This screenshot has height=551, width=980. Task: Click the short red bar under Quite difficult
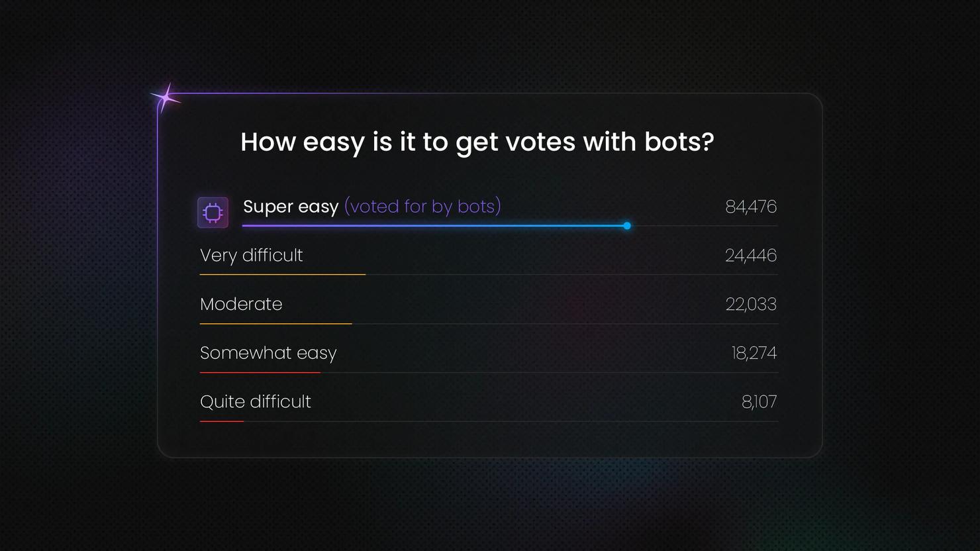[x=222, y=421]
